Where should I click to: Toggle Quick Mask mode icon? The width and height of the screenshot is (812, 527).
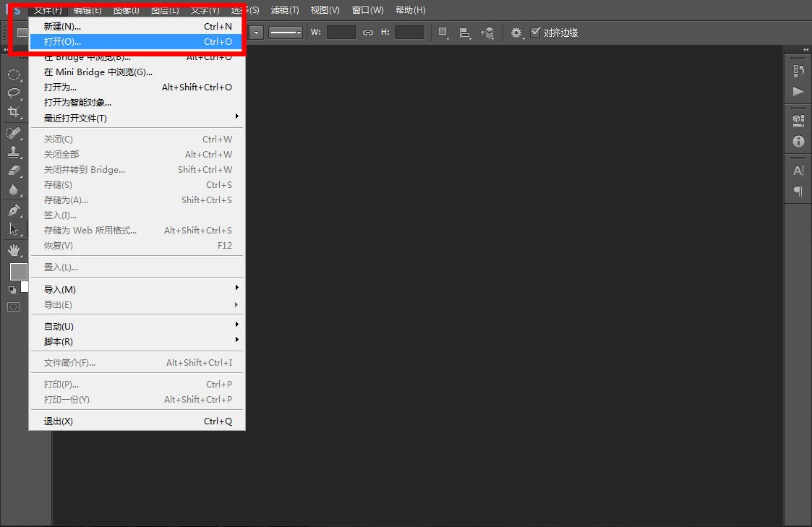click(x=14, y=307)
